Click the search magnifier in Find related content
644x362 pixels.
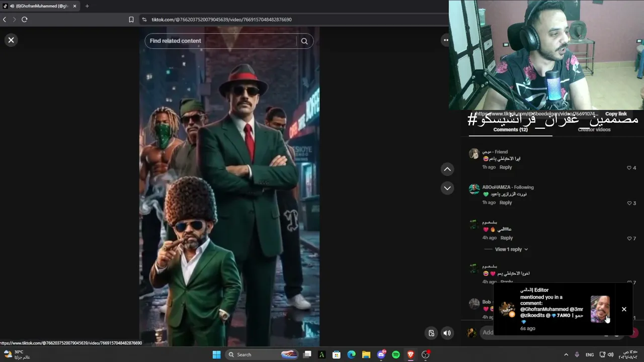pos(304,41)
